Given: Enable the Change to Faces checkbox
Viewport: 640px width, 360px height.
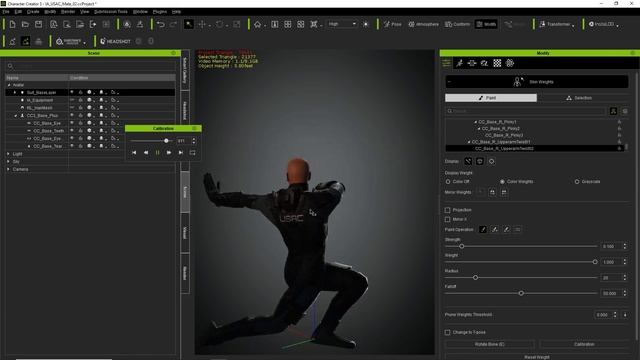Looking at the screenshot, I should 447,333.
